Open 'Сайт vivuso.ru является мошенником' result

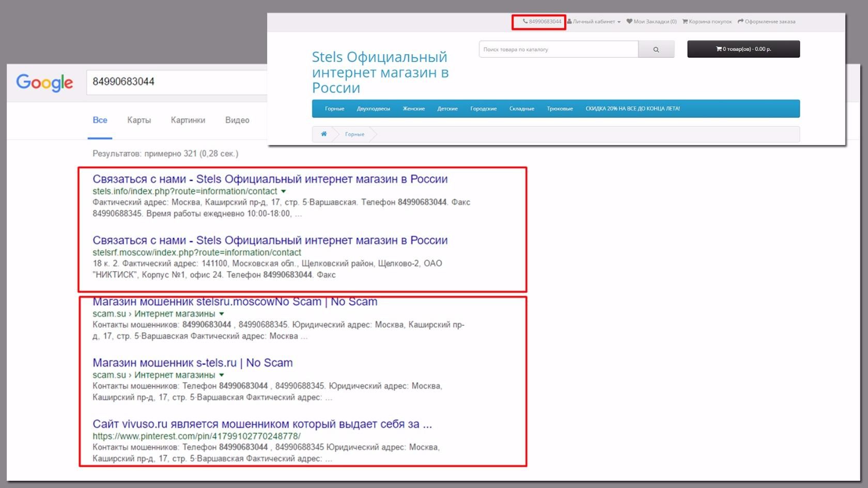262,424
